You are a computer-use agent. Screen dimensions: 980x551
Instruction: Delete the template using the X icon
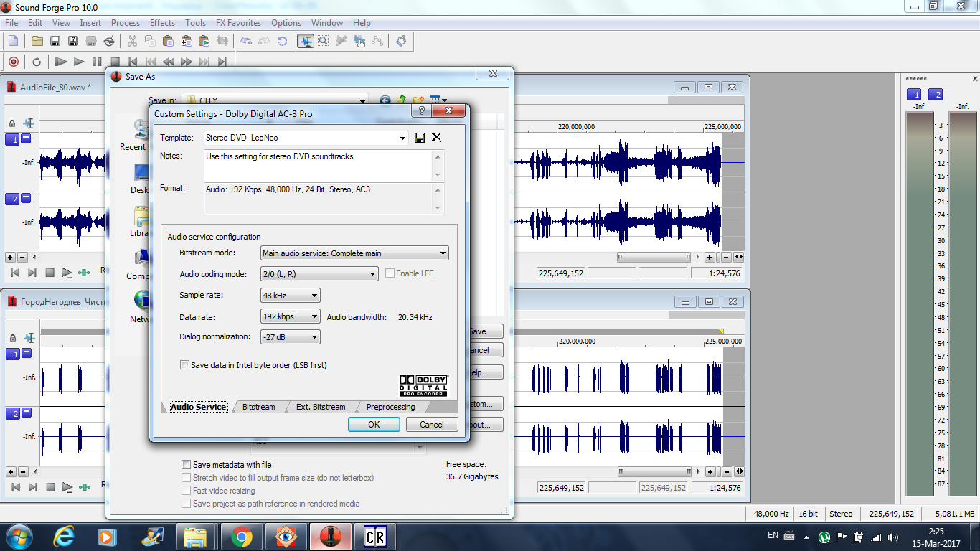pyautogui.click(x=436, y=138)
